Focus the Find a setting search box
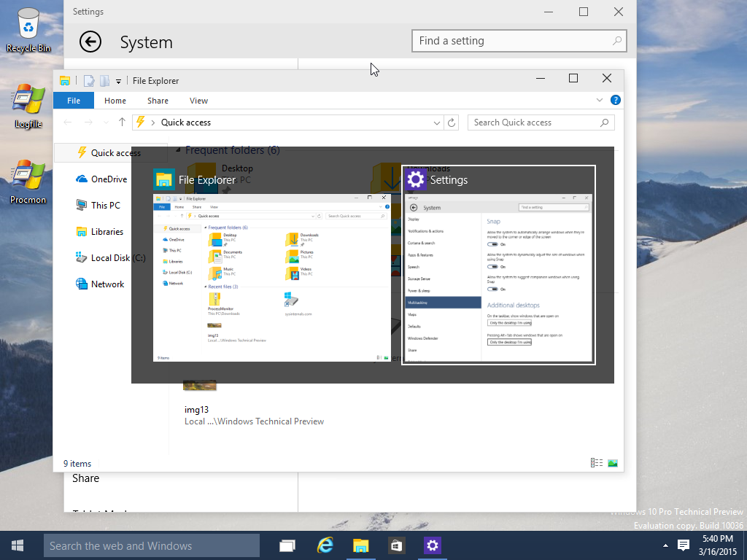 519,41
